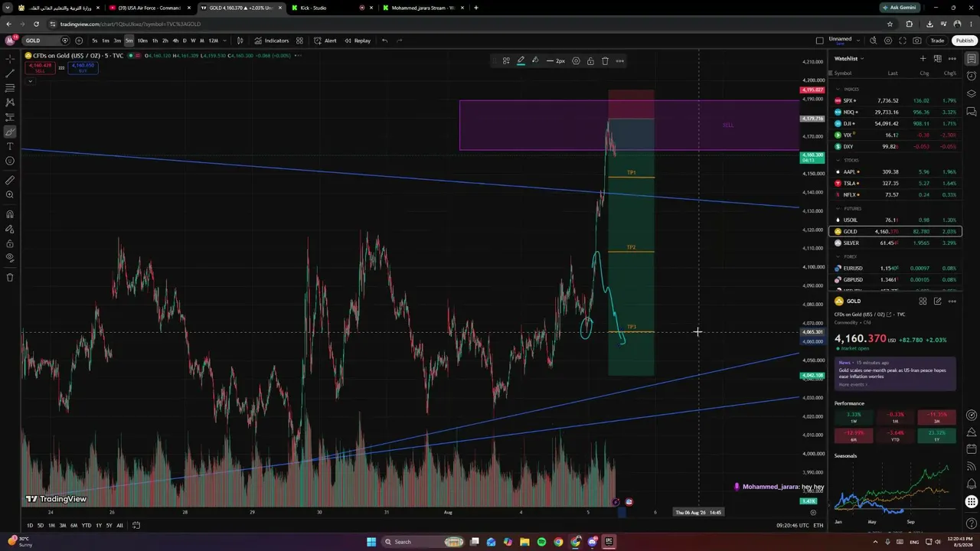Open the Indicators dialog

pos(272,41)
